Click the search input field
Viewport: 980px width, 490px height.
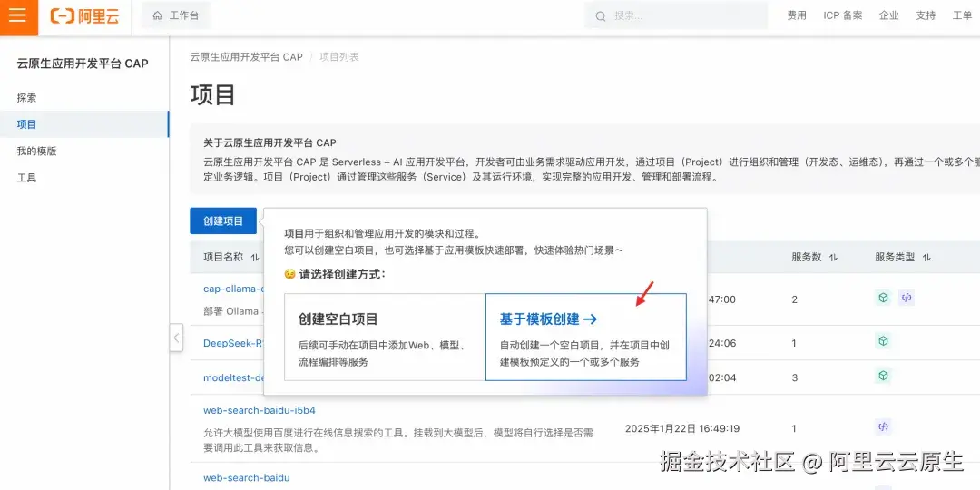click(676, 15)
